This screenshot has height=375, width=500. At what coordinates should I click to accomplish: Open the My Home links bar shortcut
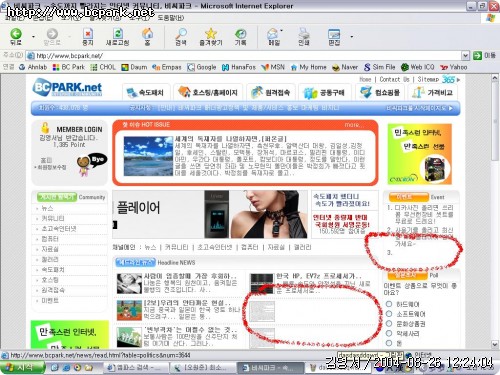[308, 67]
